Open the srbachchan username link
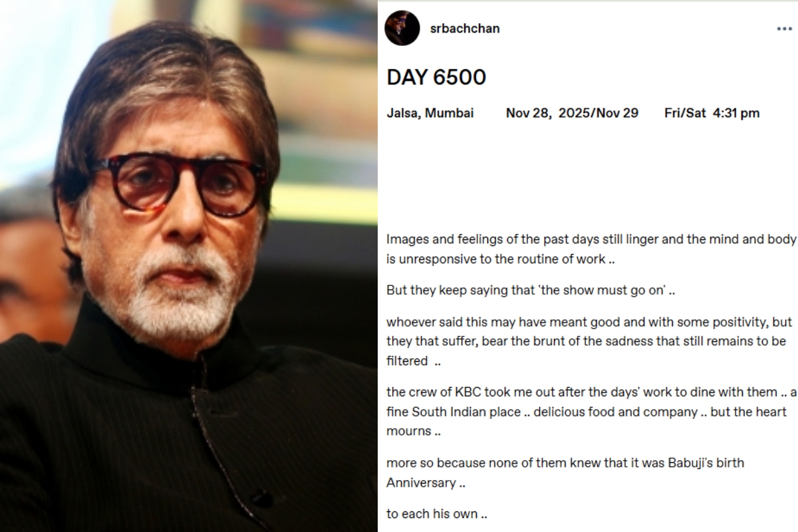798x532 pixels. click(465, 29)
